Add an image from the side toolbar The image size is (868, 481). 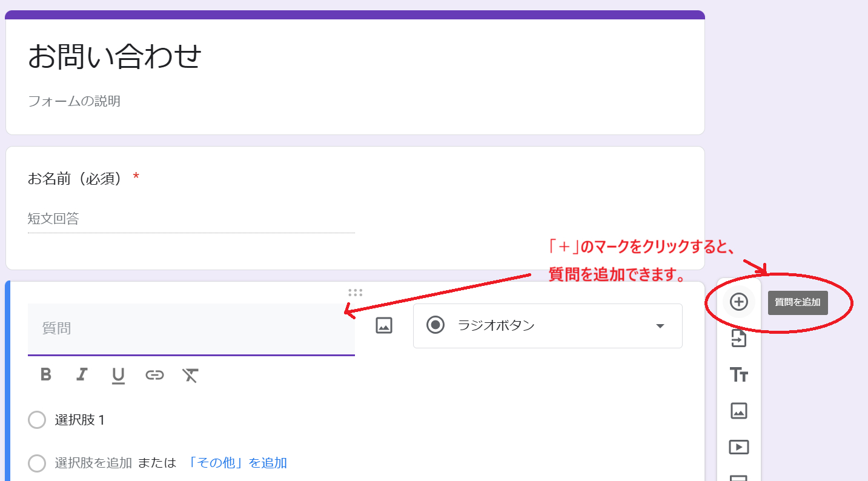pos(738,411)
